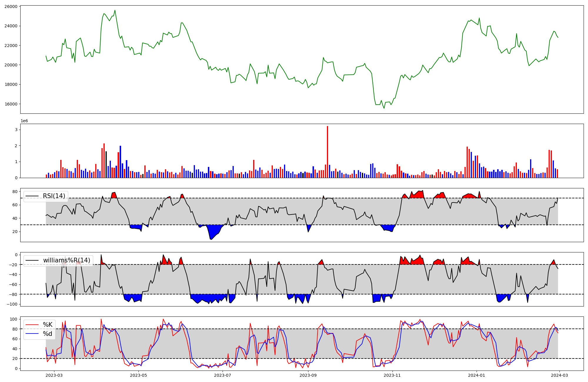The width and height of the screenshot is (588, 382).
Task: Click the 1e6 volume scale label
Action: coord(24,121)
